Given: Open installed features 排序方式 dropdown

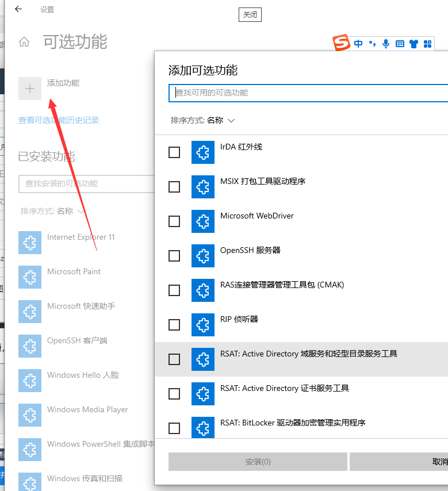Looking at the screenshot, I should [x=52, y=211].
